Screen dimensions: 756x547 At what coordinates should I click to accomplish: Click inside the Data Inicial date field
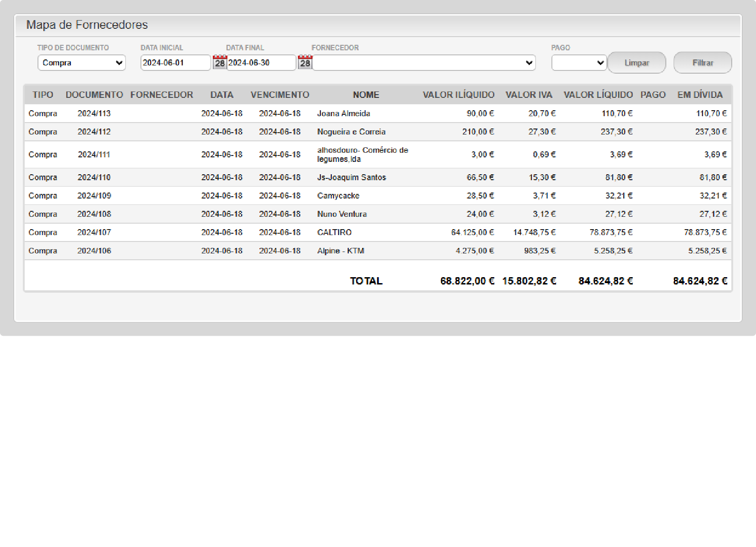(x=175, y=63)
